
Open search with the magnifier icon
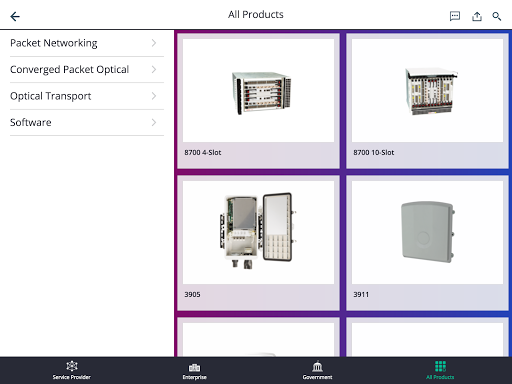click(497, 16)
